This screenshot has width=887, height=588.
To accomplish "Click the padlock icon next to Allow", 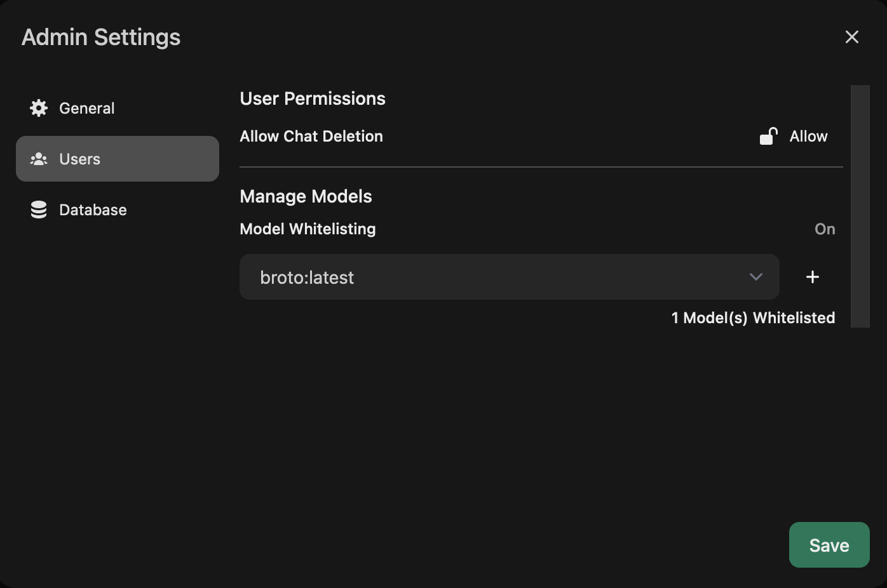I will (x=768, y=136).
